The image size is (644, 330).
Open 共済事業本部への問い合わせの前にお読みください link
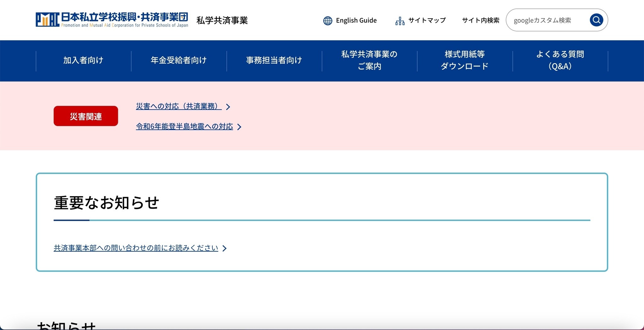tap(136, 248)
